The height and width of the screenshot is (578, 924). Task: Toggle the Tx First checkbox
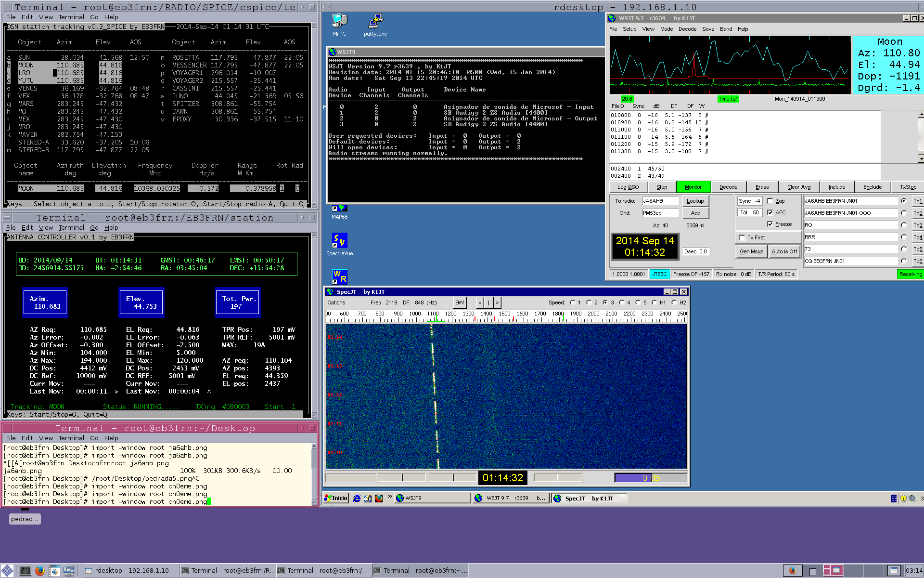742,237
